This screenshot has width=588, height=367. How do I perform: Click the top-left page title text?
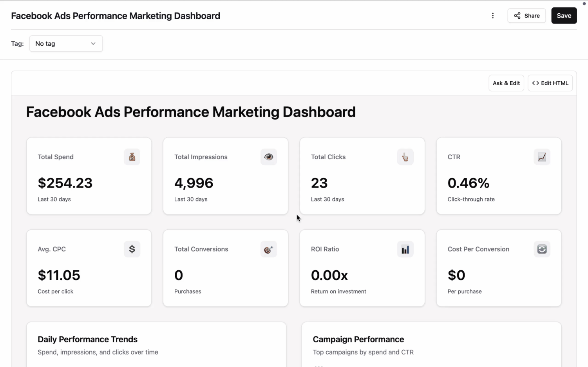[x=116, y=16]
